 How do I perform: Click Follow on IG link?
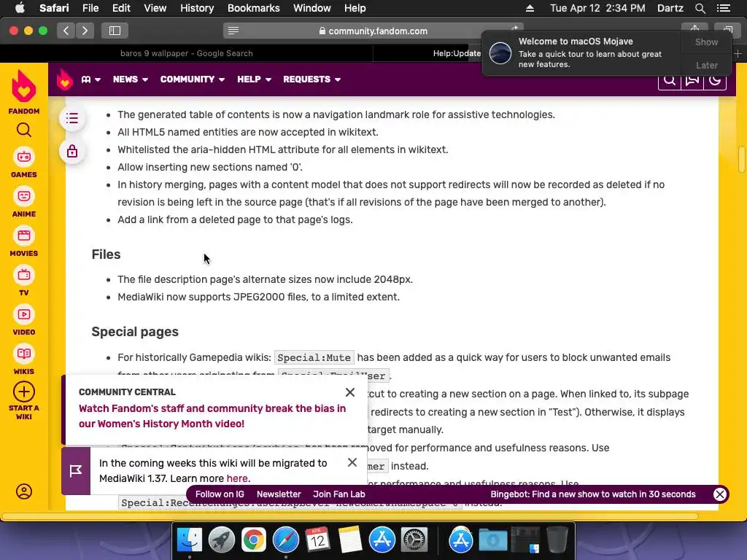coord(220,494)
